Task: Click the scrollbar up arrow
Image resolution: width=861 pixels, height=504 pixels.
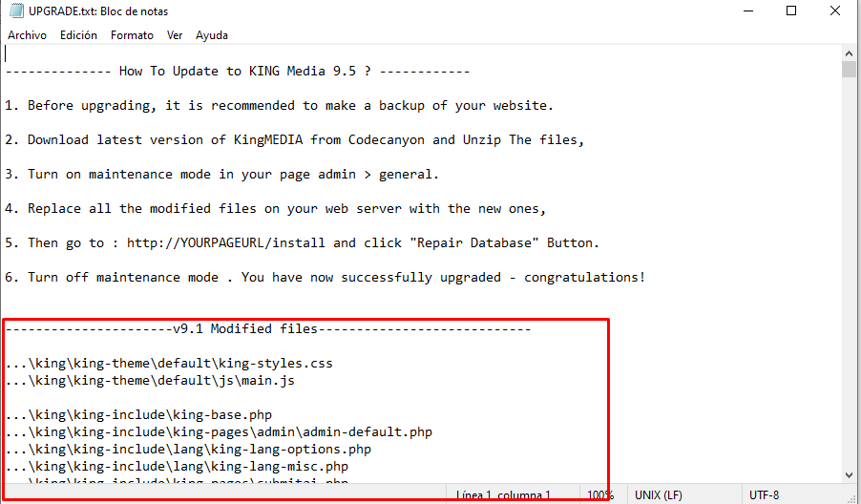Action: point(849,53)
